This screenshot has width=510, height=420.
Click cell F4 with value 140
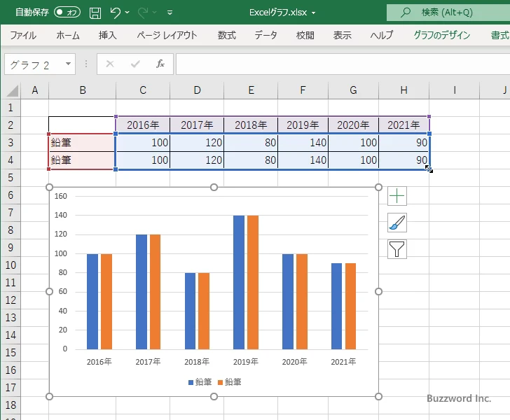pos(303,160)
